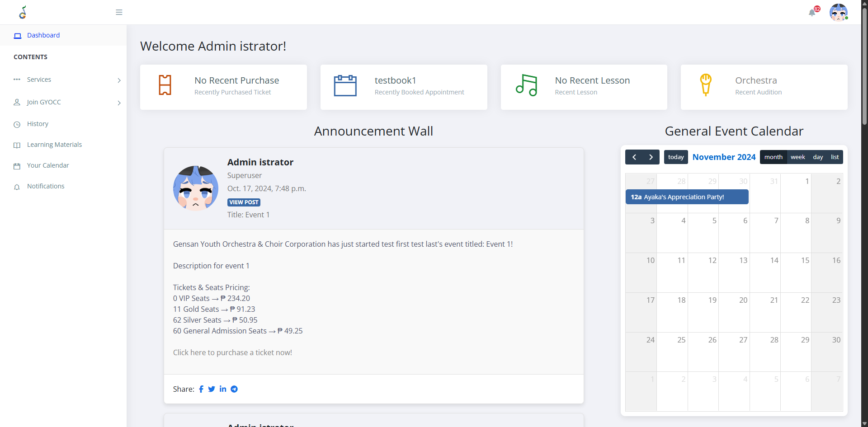Click the notification bell icon
The height and width of the screenshot is (427, 868).
click(x=812, y=13)
